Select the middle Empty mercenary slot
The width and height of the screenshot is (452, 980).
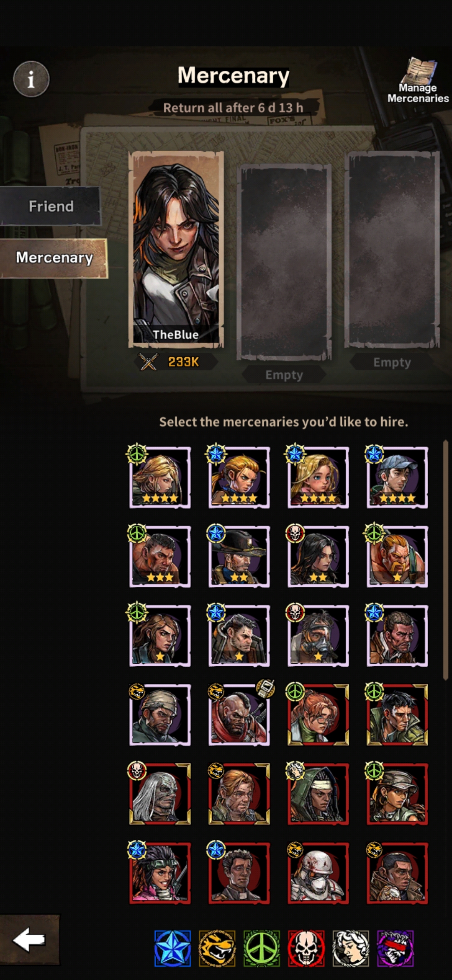(284, 262)
